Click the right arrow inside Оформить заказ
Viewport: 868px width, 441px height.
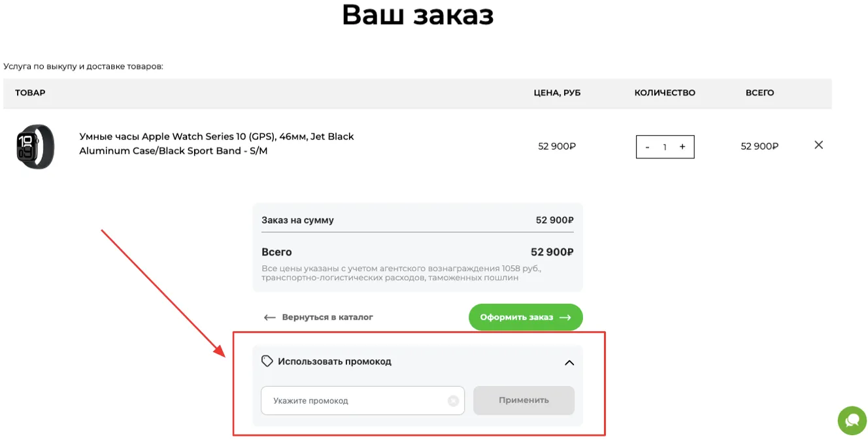(x=565, y=318)
